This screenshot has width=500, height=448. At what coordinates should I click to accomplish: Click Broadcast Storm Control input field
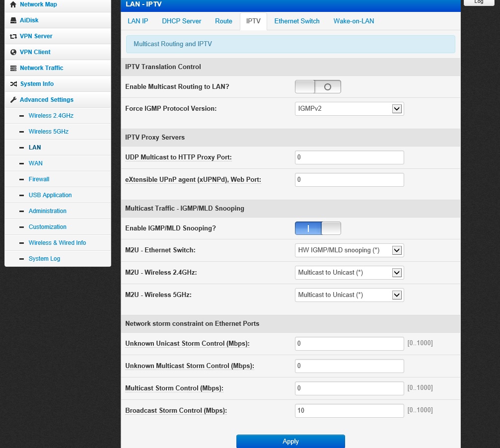pos(349,411)
